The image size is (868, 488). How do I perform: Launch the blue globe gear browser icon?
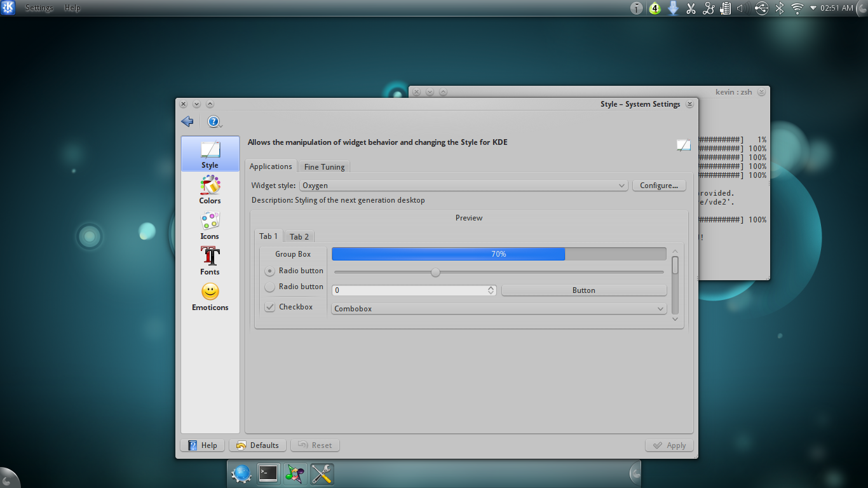coord(241,474)
